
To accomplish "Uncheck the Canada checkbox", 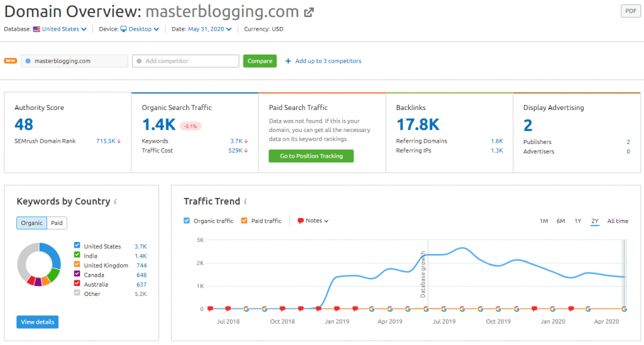I will tap(77, 273).
